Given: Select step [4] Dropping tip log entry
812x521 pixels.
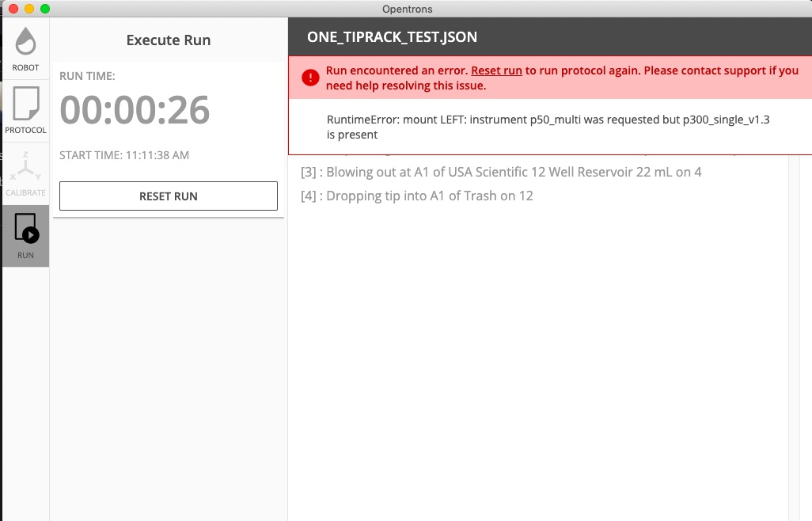Looking at the screenshot, I should pos(416,196).
